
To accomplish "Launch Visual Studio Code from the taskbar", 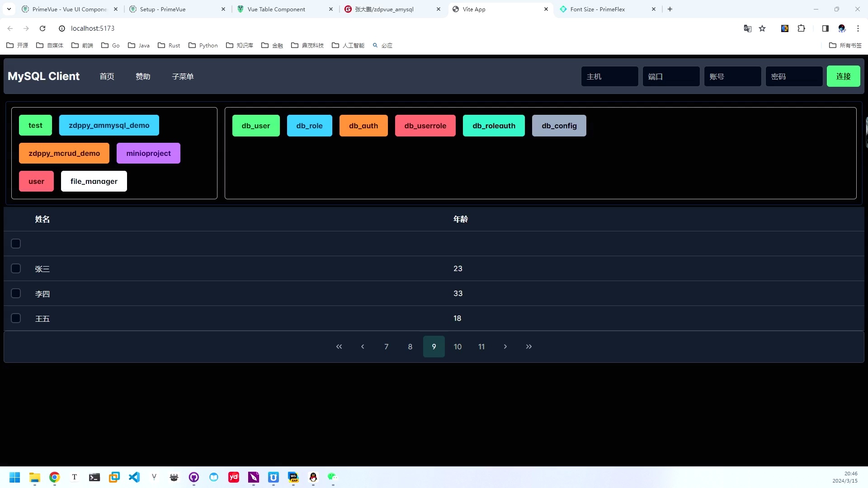I will [x=134, y=478].
